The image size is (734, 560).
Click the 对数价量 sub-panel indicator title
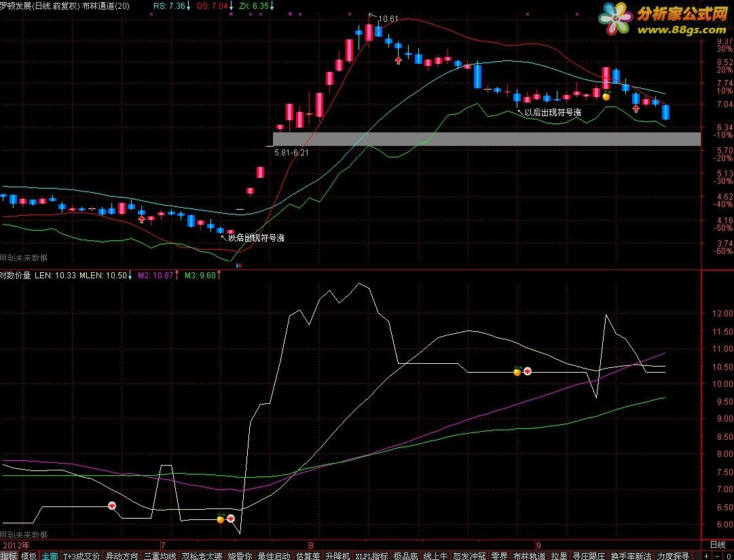16,275
